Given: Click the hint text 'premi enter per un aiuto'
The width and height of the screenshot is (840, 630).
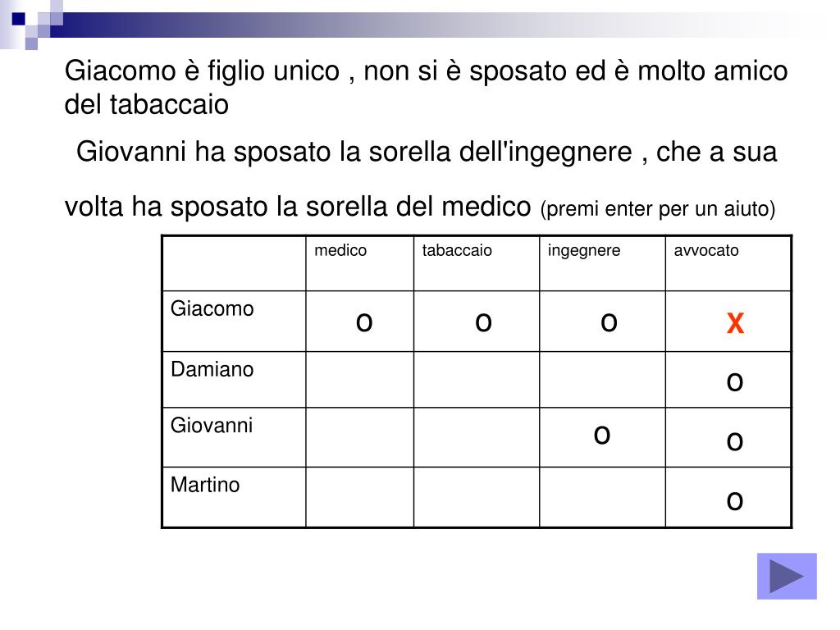Looking at the screenshot, I should (658, 208).
